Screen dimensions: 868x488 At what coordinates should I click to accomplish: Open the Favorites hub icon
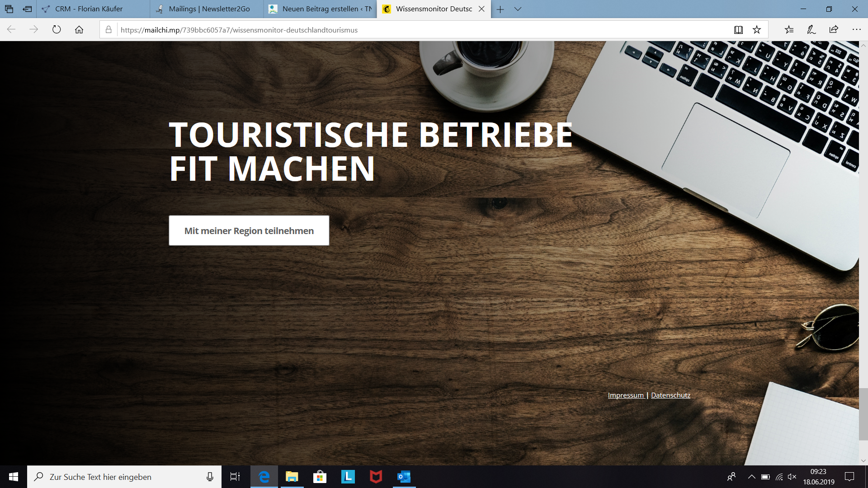point(789,30)
